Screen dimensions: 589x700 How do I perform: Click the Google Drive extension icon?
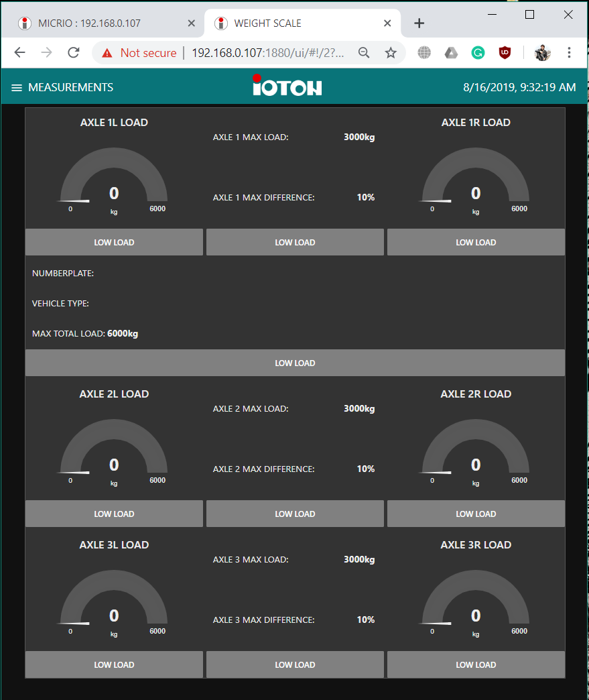point(451,53)
